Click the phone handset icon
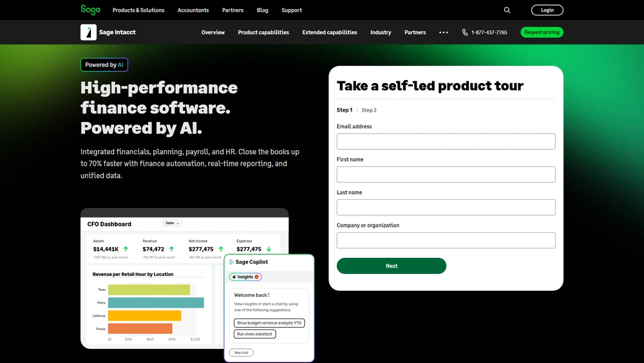Screen dimensions: 644x363 pos(465,32)
